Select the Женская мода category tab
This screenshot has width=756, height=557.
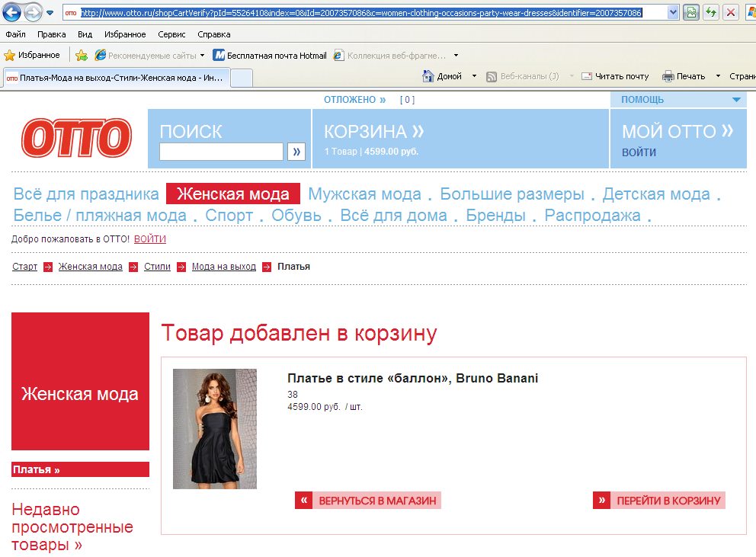point(233,194)
